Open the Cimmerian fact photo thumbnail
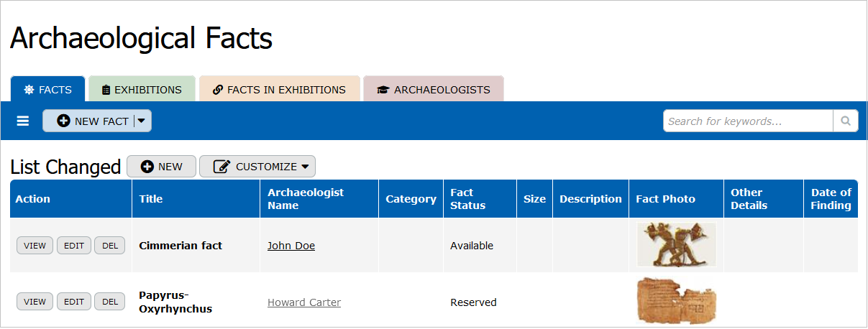868x329 pixels. click(677, 245)
